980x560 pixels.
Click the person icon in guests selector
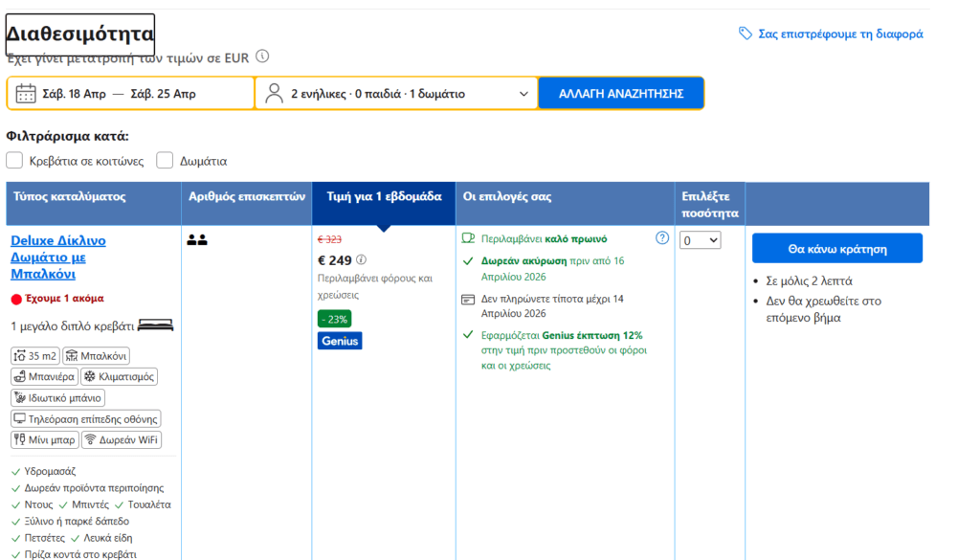pyautogui.click(x=275, y=94)
